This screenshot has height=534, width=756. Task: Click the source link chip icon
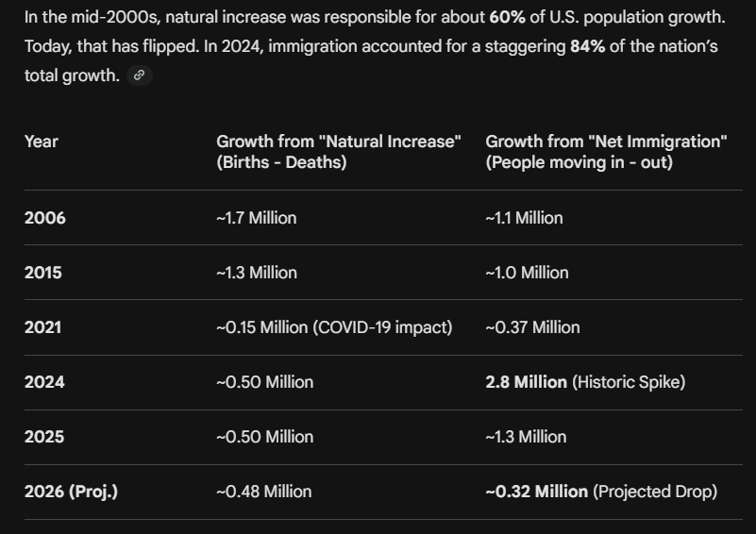[140, 75]
